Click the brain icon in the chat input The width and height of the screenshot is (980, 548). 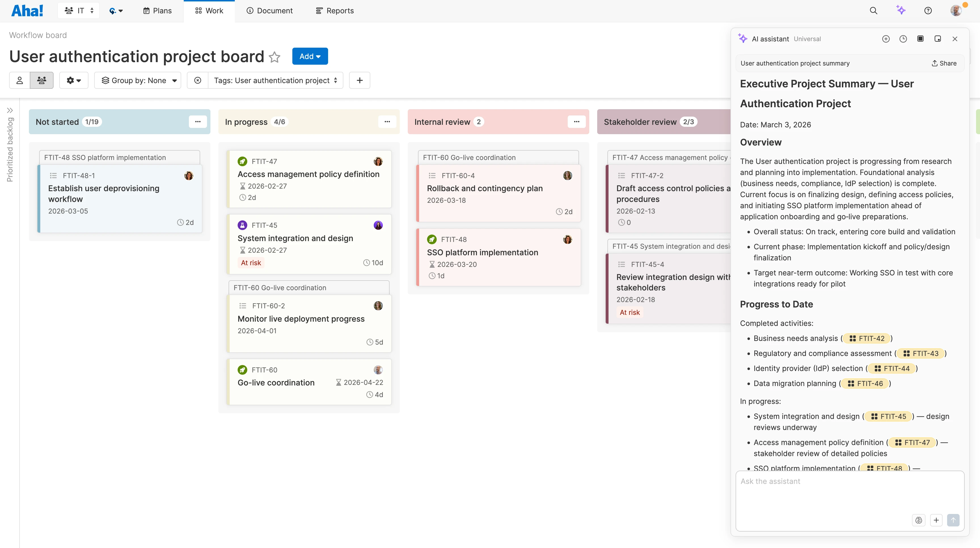pos(919,520)
